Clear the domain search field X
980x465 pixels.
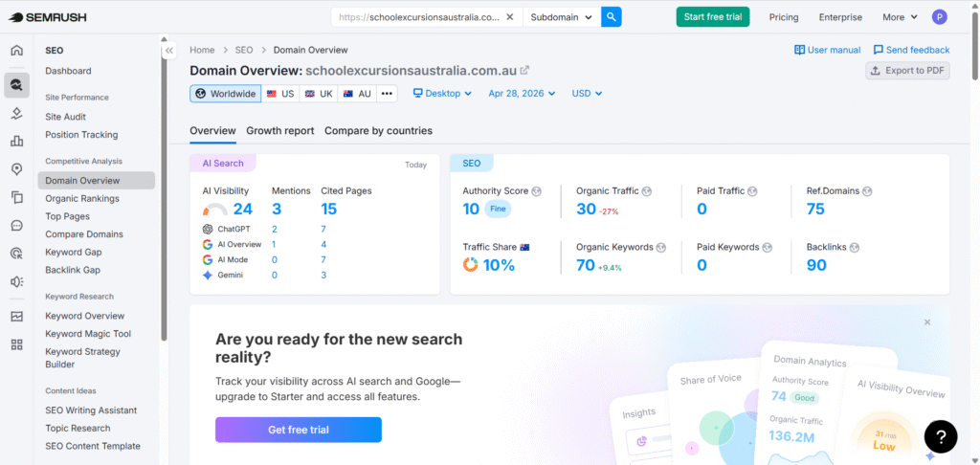pos(510,17)
